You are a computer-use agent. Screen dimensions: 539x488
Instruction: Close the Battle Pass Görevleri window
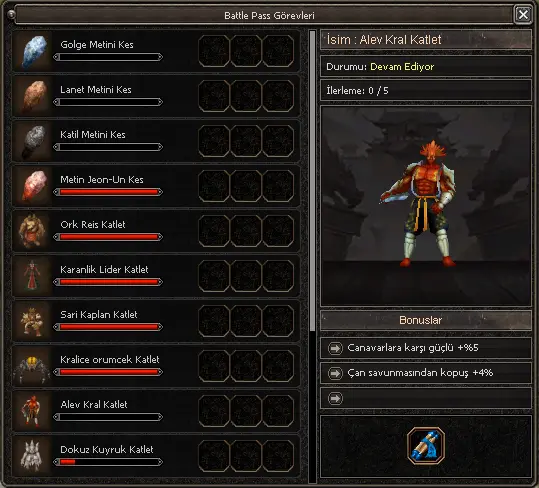coord(523,15)
